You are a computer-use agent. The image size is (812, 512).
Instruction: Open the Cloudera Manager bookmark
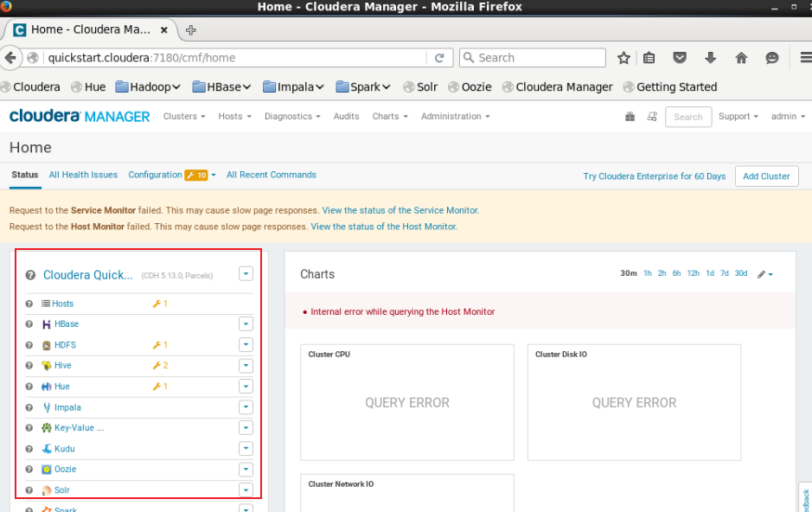pos(558,87)
